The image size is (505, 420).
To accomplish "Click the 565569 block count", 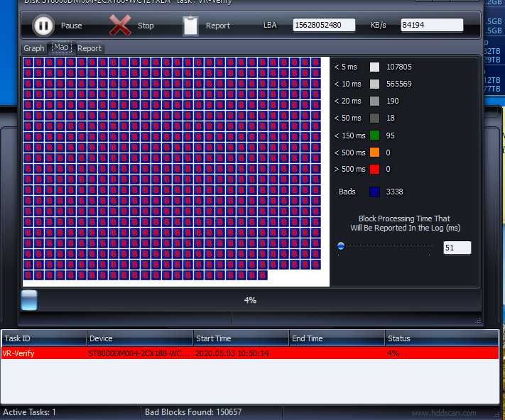I will [399, 84].
